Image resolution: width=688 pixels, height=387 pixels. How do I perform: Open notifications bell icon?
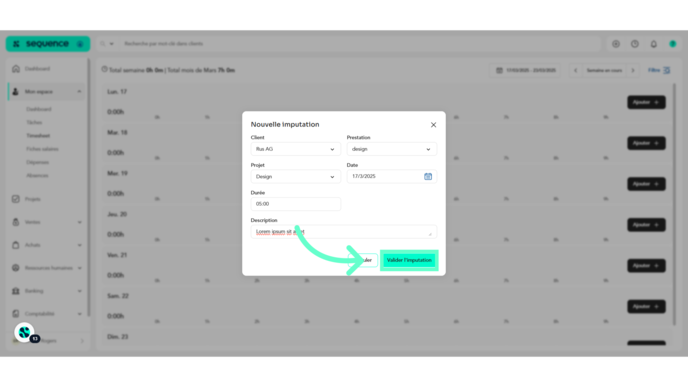tap(654, 44)
